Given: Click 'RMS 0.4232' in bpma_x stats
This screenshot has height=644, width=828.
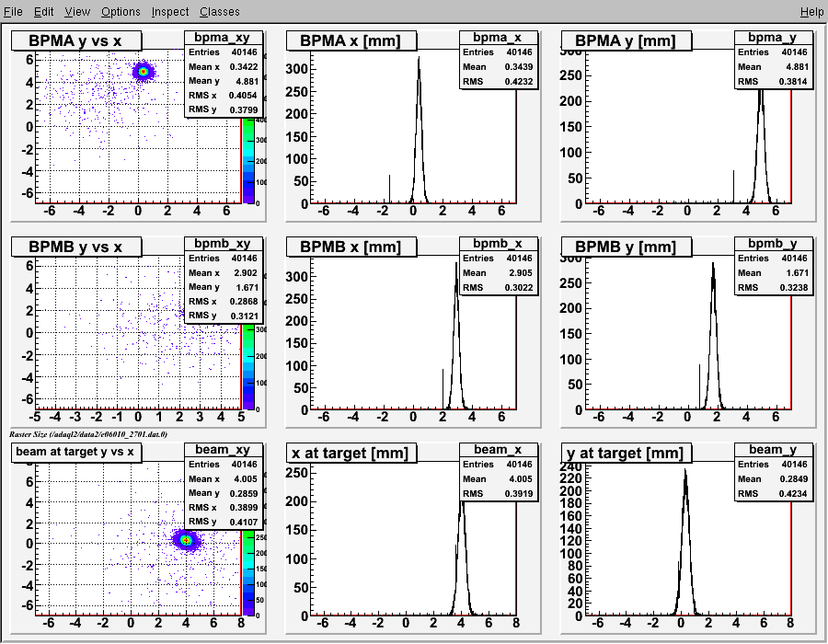Looking at the screenshot, I should pos(498,81).
